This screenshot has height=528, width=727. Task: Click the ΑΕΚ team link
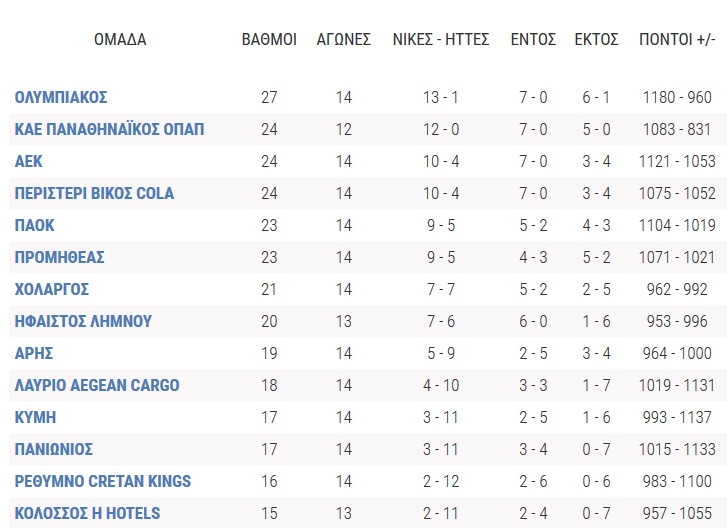tap(28, 161)
